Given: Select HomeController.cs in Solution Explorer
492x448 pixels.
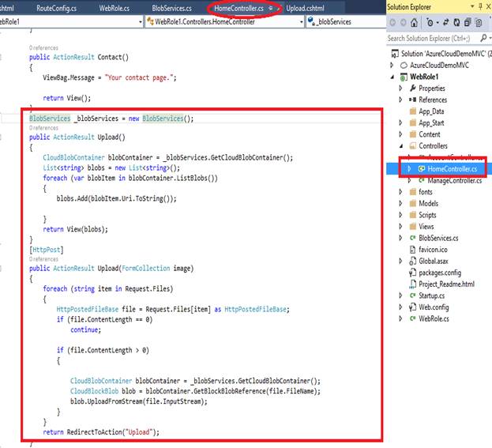Looking at the screenshot, I should click(453, 169).
